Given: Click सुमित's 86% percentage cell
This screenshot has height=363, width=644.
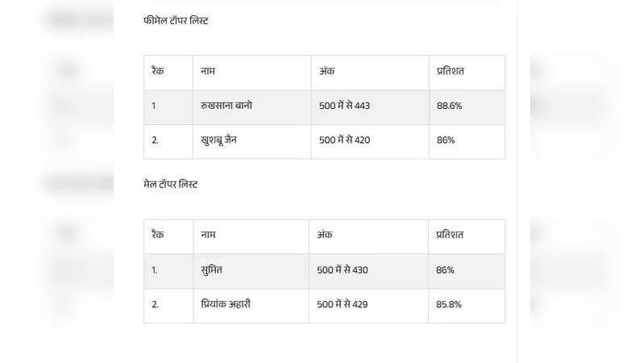Looking at the screenshot, I should pos(445,270).
